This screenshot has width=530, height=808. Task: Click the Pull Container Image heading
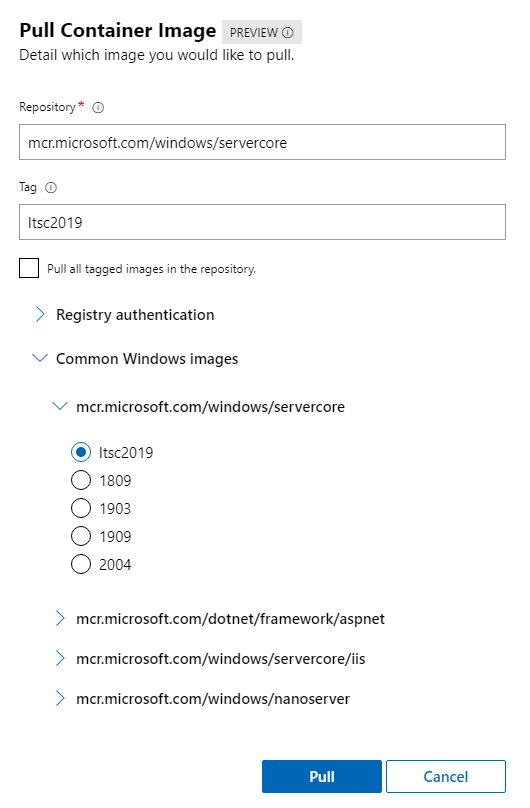[118, 30]
